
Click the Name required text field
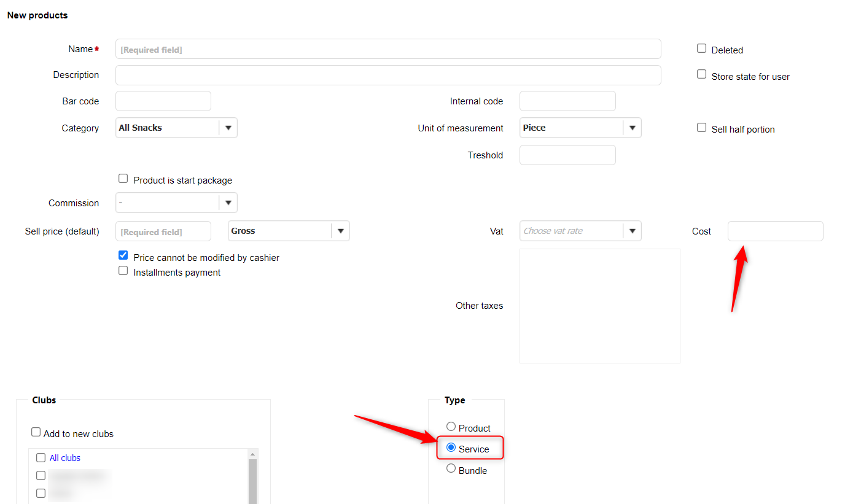[388, 49]
